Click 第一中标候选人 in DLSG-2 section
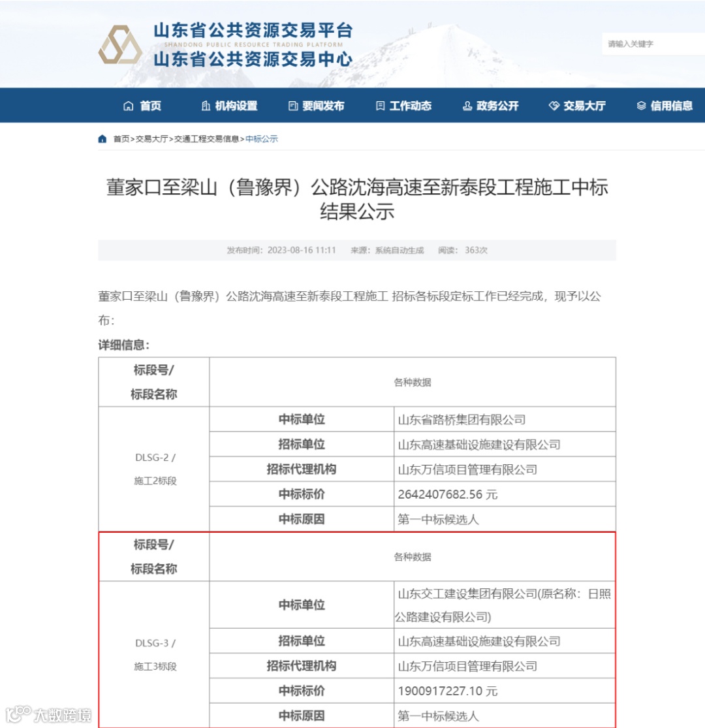The width and height of the screenshot is (705, 728). [x=438, y=519]
